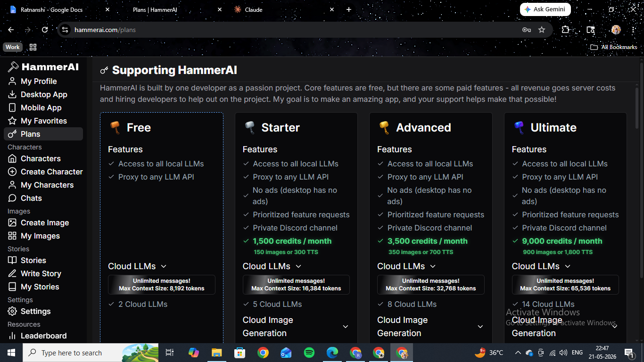Open Spotify from the taskbar
Screen dimensions: 644x362
click(x=309, y=353)
